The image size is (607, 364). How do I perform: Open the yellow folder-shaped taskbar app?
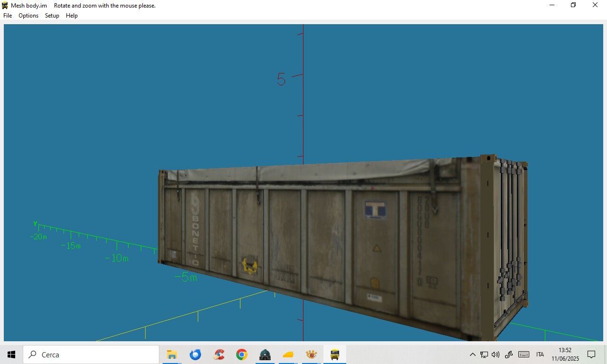pos(288,355)
